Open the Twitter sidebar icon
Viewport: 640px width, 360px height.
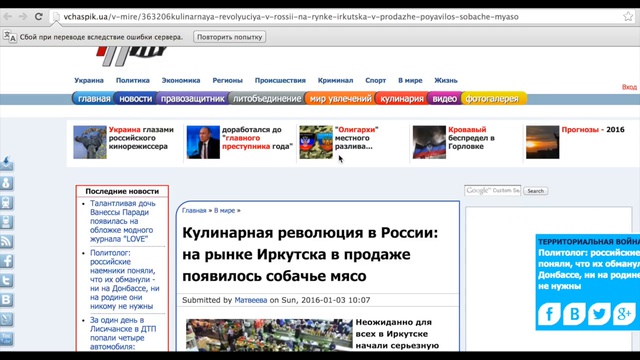point(7,281)
